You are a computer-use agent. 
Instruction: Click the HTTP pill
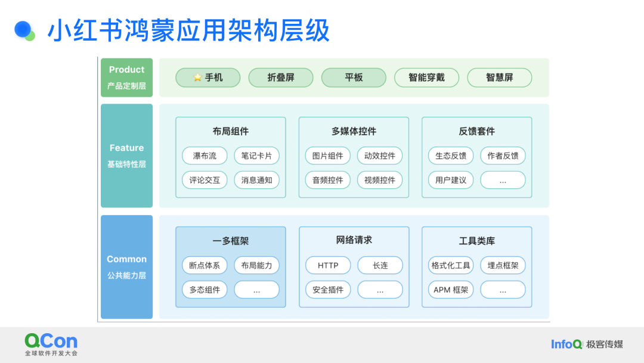click(x=328, y=265)
